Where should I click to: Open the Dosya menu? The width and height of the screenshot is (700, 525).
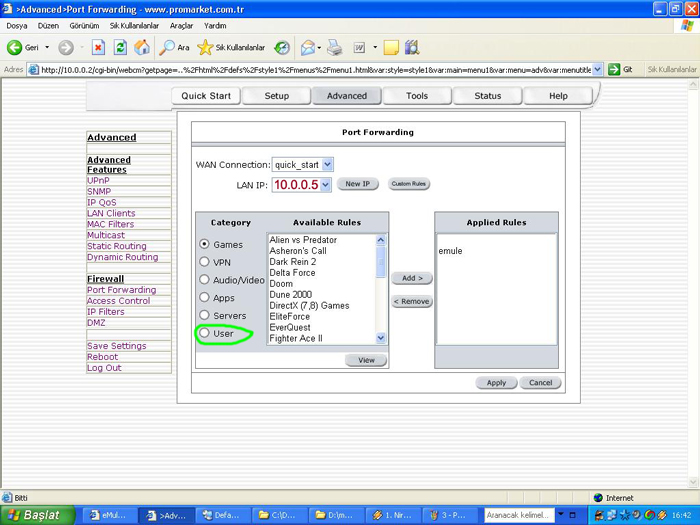click(x=17, y=26)
